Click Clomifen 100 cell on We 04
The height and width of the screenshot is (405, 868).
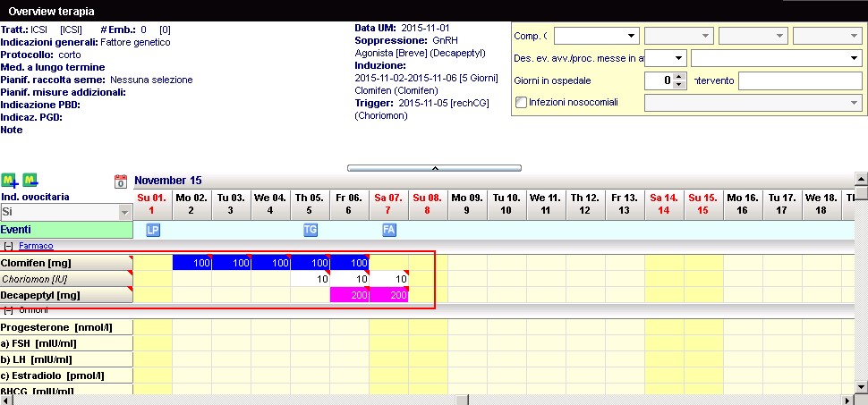tap(271, 263)
